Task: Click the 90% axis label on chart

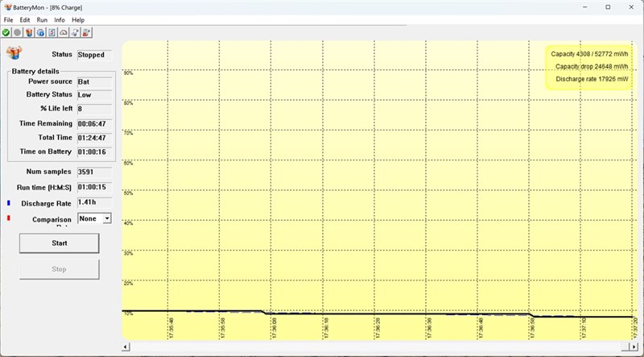Action: click(x=128, y=73)
